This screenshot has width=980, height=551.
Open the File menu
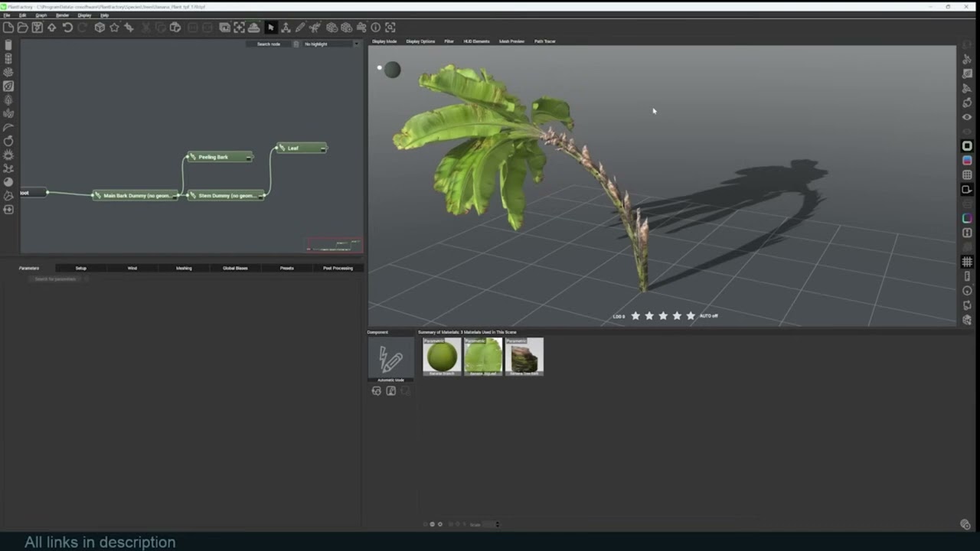click(x=6, y=15)
